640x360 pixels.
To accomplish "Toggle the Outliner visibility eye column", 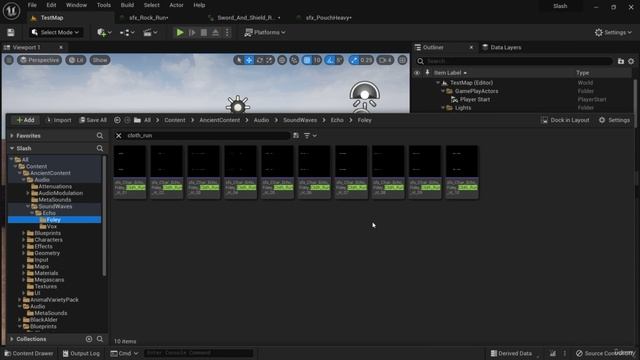I will 417,73.
